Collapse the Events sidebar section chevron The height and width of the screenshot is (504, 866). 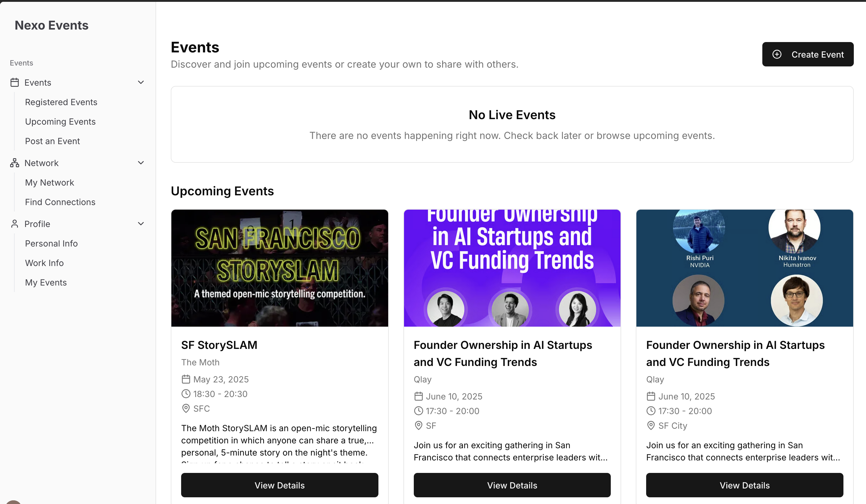coord(141,82)
